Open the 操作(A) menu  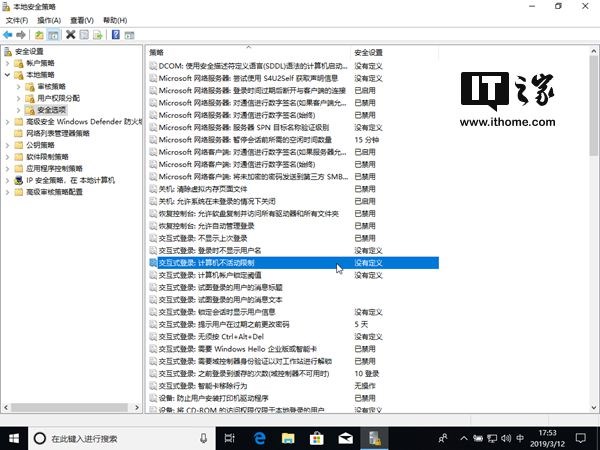pyautogui.click(x=49, y=20)
